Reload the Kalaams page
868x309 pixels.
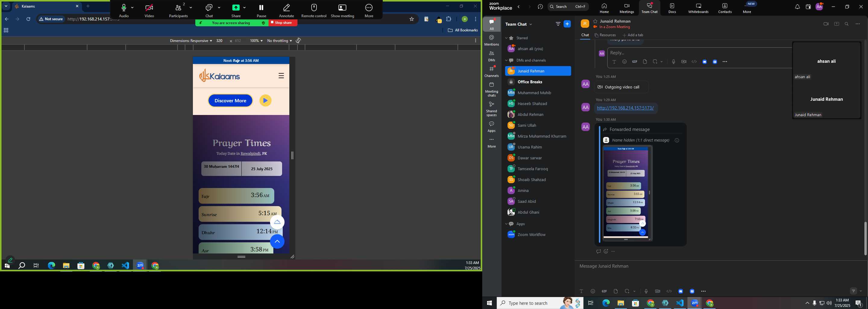pos(28,19)
